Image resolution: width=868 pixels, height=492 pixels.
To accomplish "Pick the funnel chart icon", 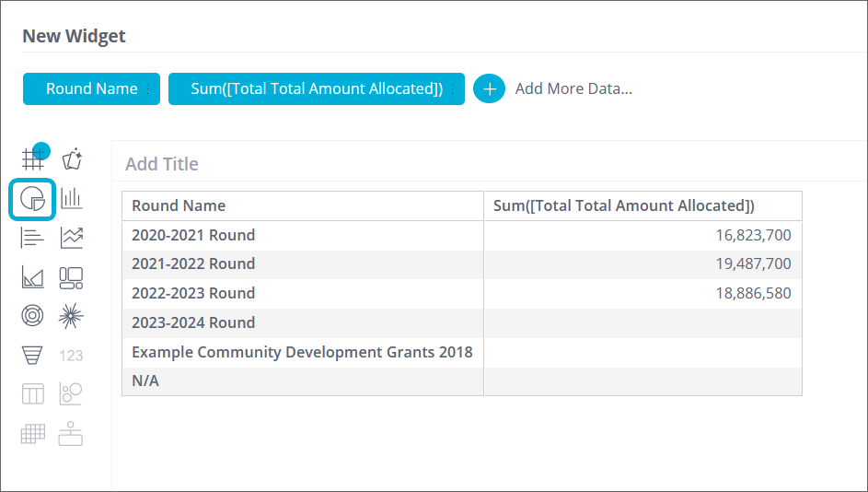I will tap(33, 355).
